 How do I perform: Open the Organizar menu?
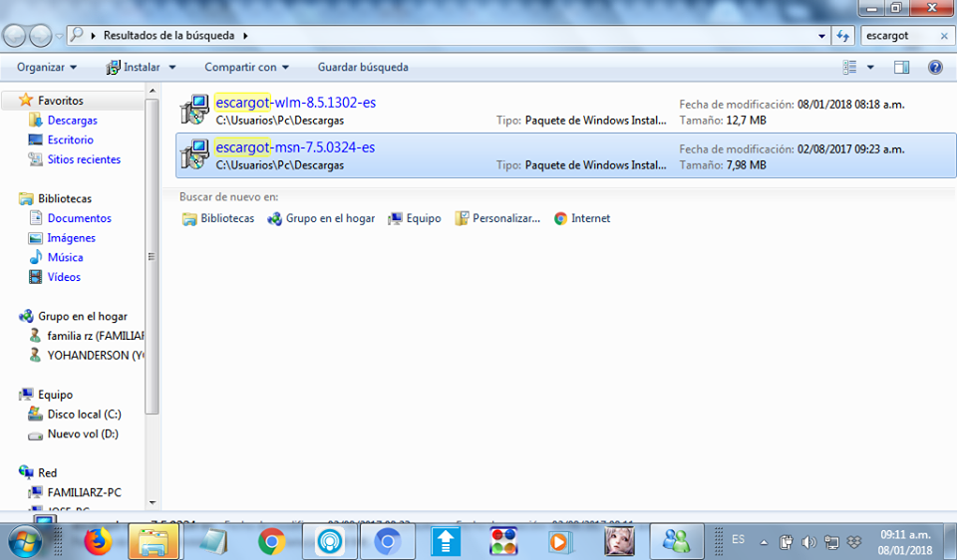point(47,67)
